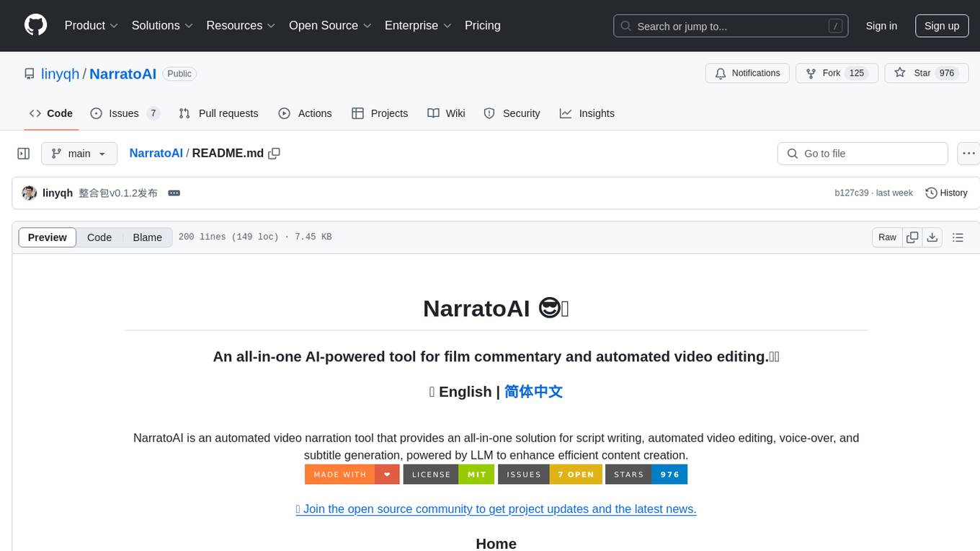Viewport: 980px width, 551px height.
Task: Switch to the Security tab
Action: tap(512, 113)
